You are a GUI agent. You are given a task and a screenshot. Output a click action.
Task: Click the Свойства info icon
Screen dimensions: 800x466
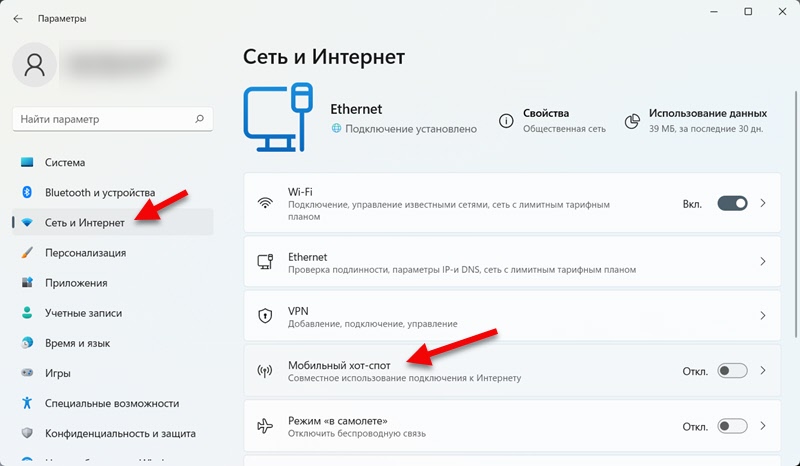(506, 121)
